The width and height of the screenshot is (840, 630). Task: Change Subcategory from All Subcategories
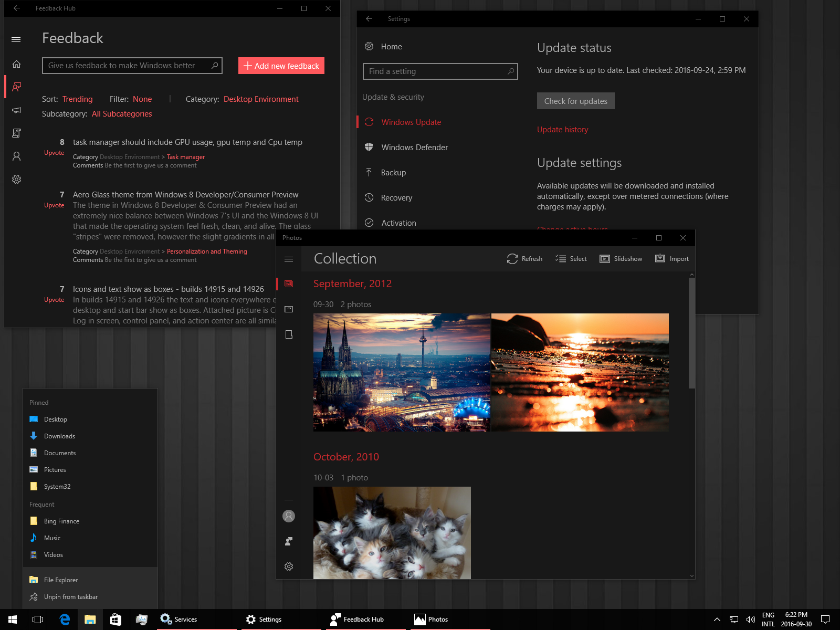pos(121,113)
